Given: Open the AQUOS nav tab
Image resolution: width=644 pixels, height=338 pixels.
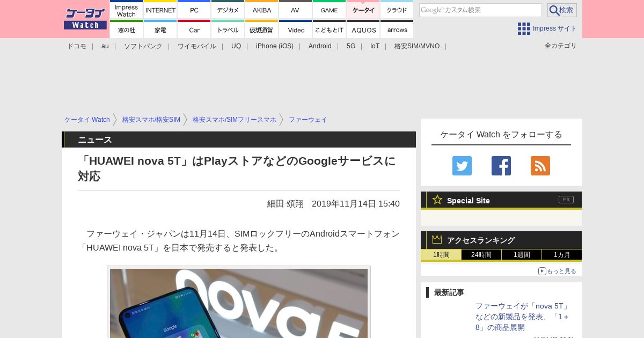Looking at the screenshot, I should (363, 30).
